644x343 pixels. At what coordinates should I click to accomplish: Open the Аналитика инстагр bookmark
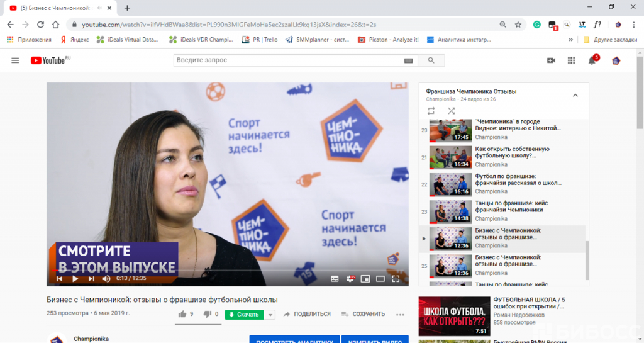pos(459,40)
